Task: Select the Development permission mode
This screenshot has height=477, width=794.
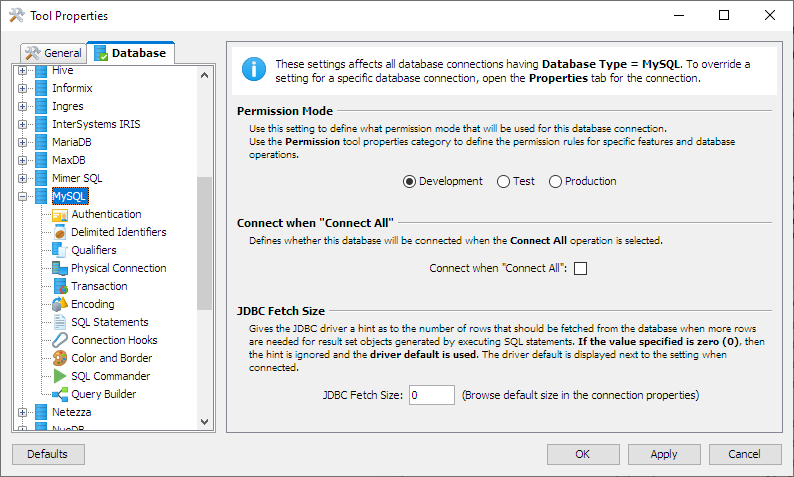Action: click(409, 181)
